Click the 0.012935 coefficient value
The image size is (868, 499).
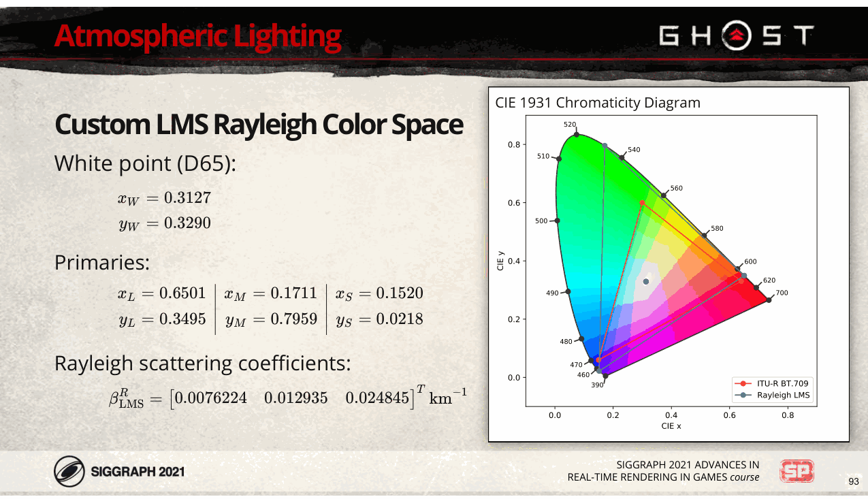[x=295, y=398]
